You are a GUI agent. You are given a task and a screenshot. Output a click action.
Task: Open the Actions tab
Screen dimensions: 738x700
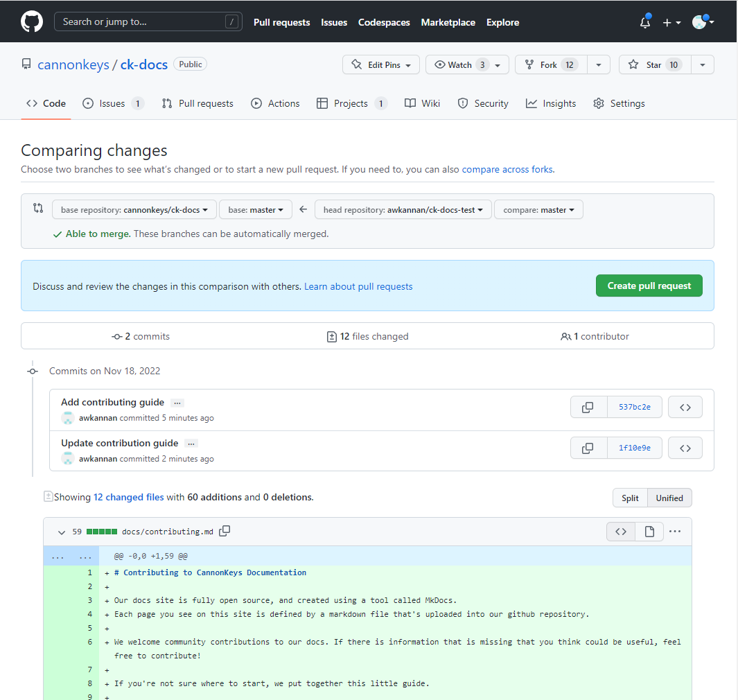(276, 103)
